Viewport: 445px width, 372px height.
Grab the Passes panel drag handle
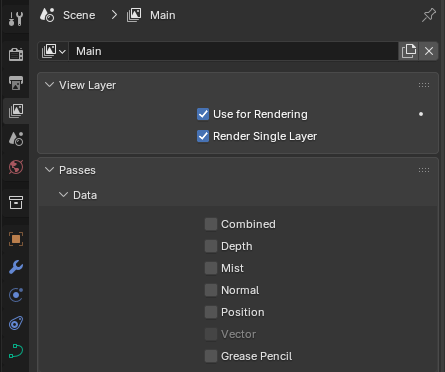pos(424,170)
